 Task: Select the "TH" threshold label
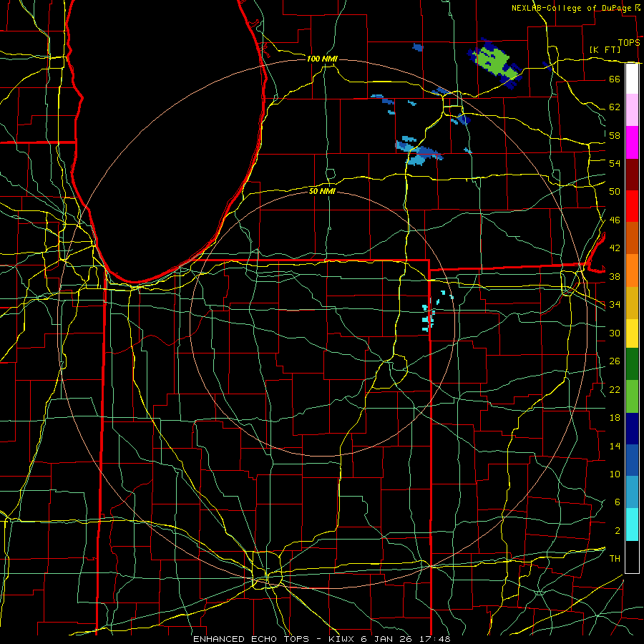tap(615, 559)
